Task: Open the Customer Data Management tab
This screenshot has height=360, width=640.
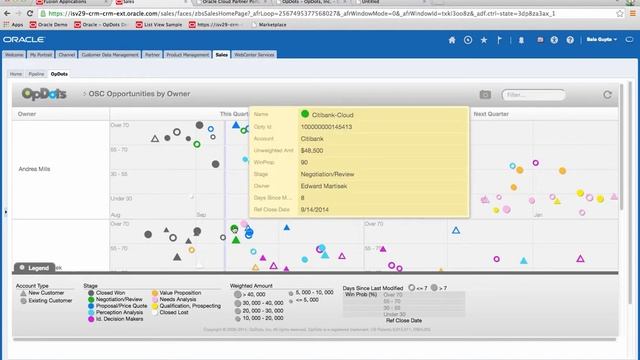Action: coord(110,55)
